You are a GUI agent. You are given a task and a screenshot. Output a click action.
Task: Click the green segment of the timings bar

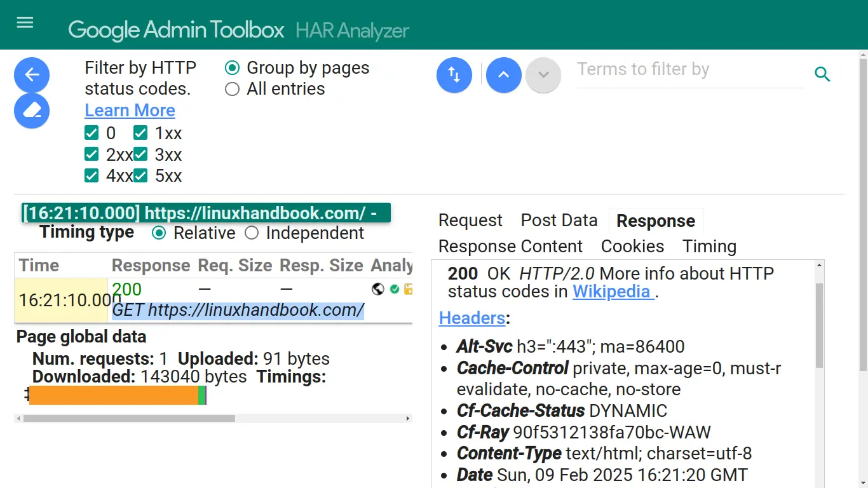coord(201,395)
